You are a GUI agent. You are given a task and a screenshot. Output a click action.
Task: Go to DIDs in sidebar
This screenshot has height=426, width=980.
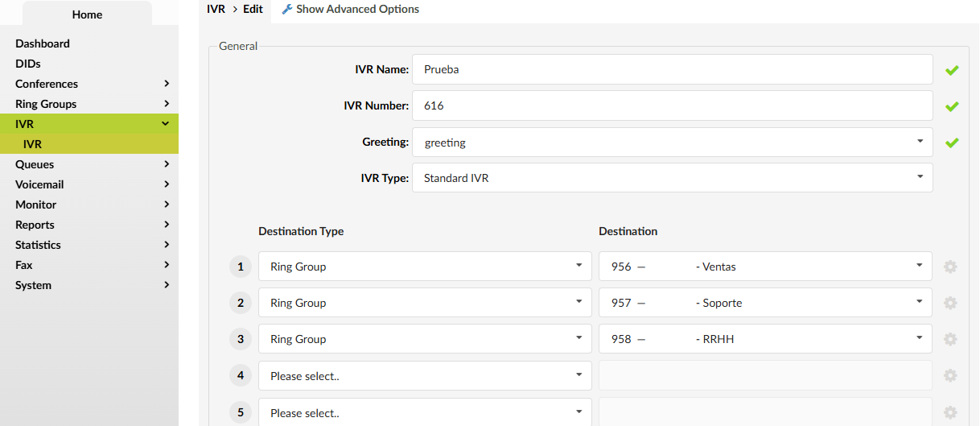(x=28, y=64)
